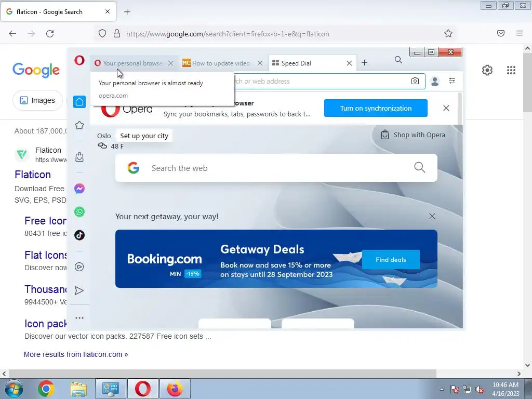Open WhatsApp in Opera sidebar
Viewport: 532px width, 399px height.
pyautogui.click(x=79, y=212)
